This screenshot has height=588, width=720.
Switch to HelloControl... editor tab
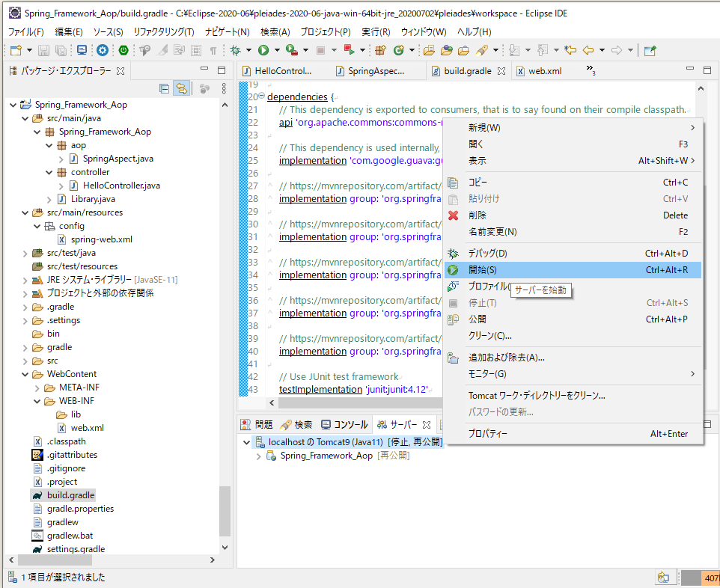tap(278, 70)
